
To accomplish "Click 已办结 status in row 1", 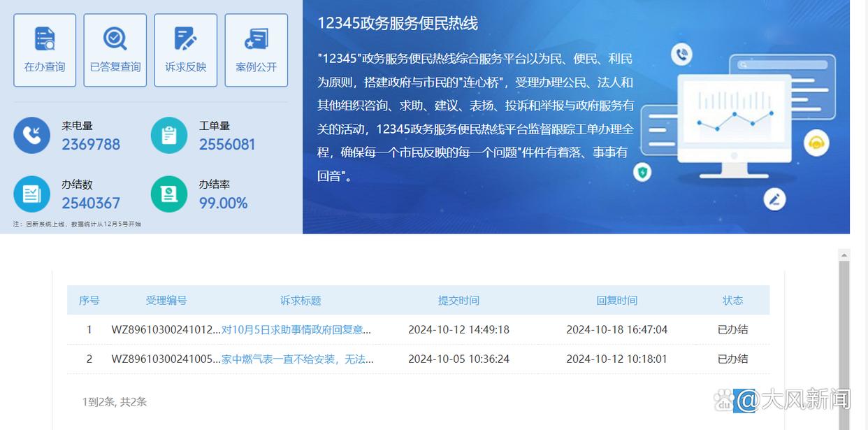I will point(732,329).
